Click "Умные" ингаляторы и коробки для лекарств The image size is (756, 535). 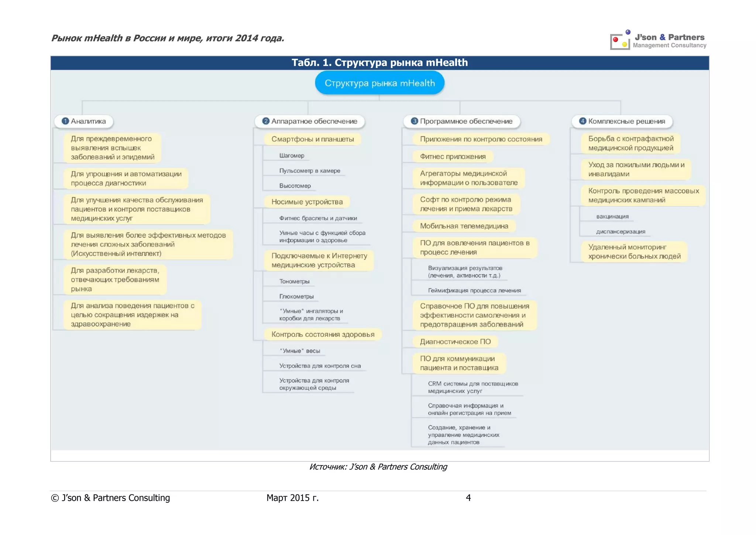311,315
